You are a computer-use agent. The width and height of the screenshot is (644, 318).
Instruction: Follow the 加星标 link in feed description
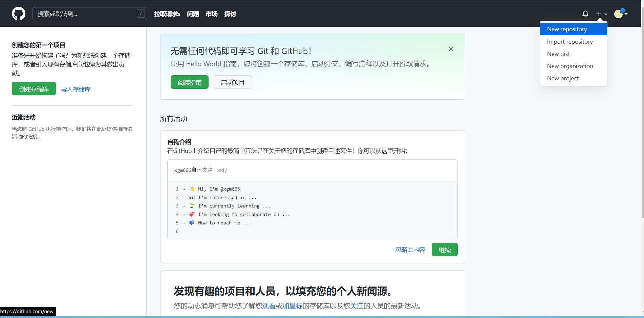click(x=293, y=306)
